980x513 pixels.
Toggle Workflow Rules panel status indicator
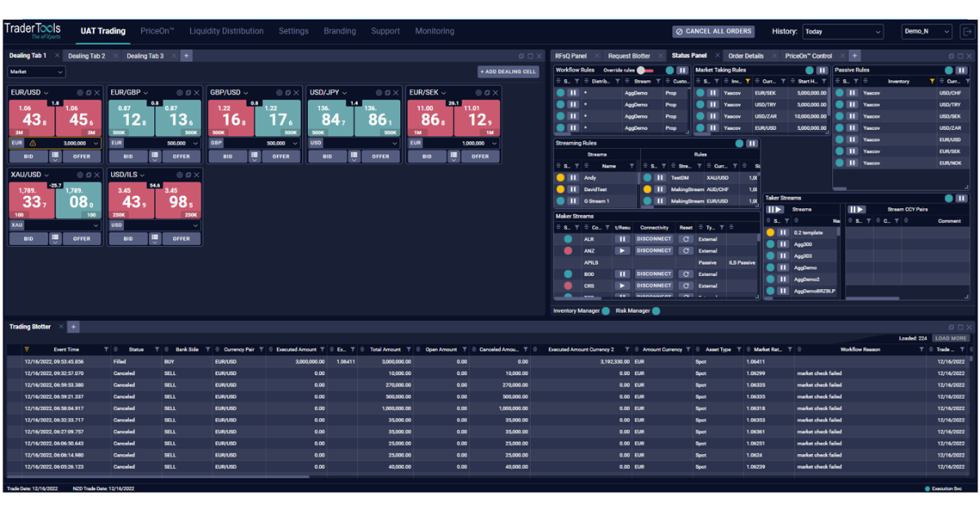(669, 70)
